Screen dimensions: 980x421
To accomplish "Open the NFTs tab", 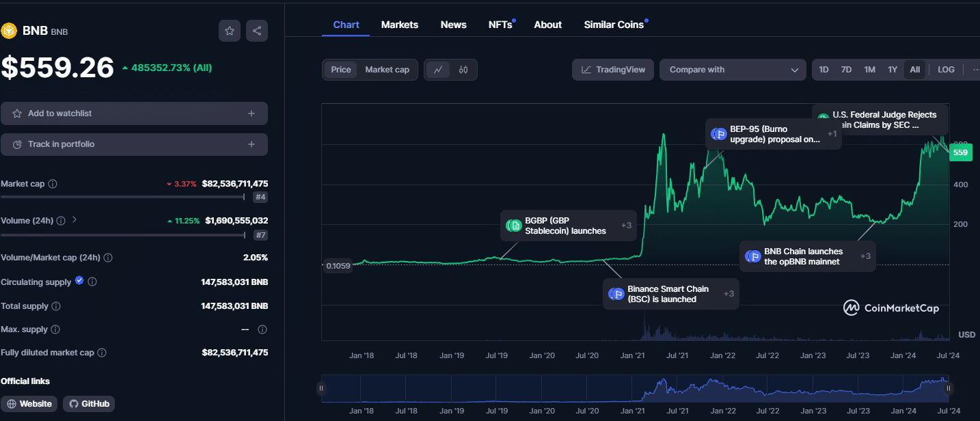I will point(501,25).
